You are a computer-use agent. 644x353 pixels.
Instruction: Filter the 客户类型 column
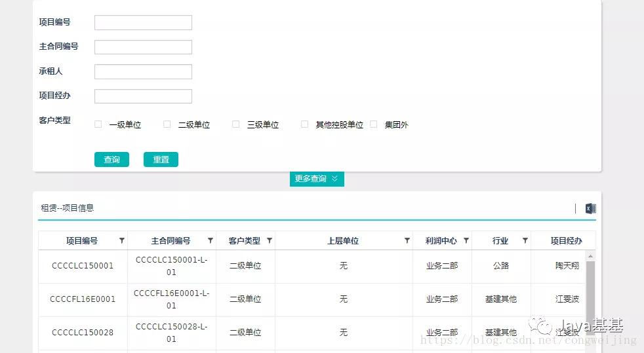click(270, 240)
